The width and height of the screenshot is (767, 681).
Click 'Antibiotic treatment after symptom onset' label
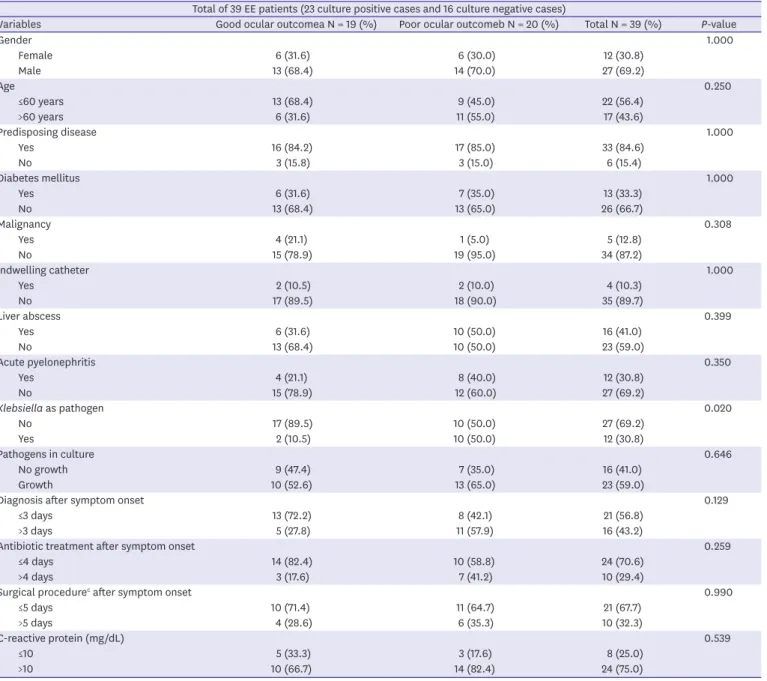tap(97, 546)
